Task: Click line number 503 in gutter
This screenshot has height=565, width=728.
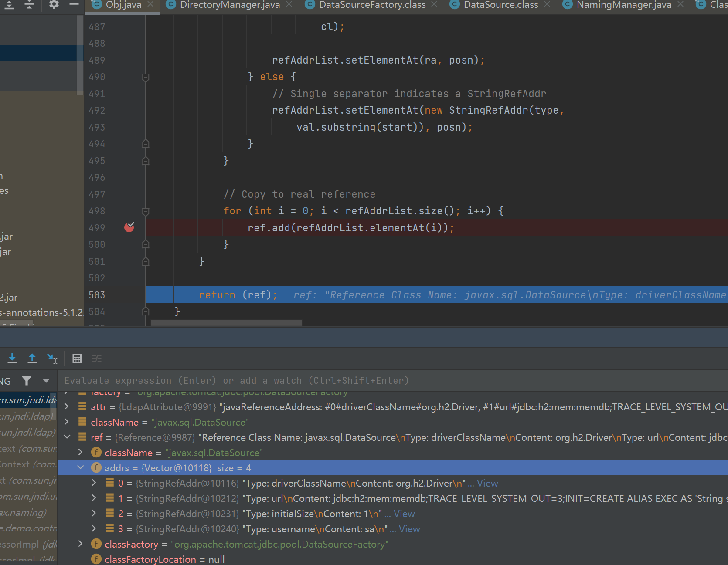Action: pos(97,295)
